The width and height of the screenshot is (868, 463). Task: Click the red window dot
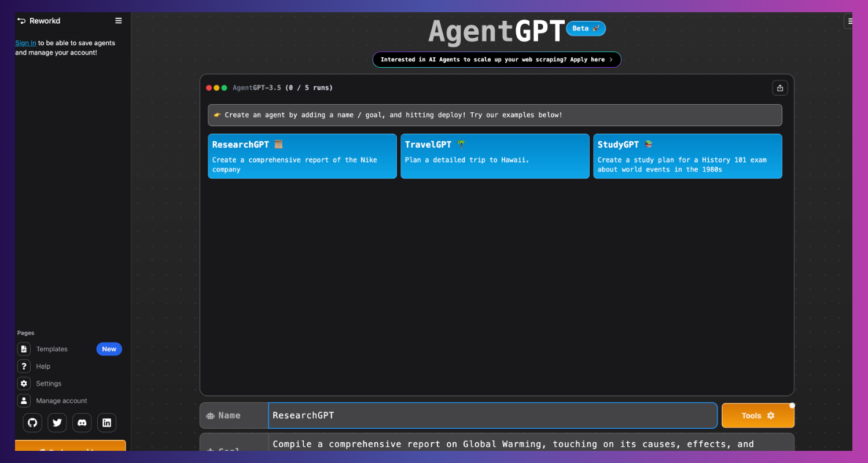(209, 88)
